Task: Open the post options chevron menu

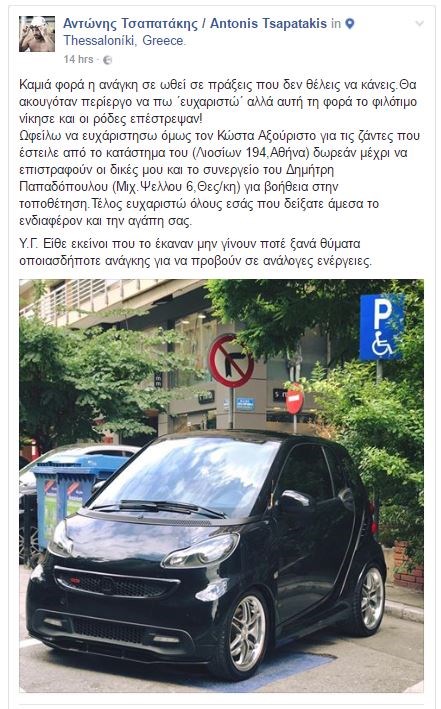Action: pyautogui.click(x=419, y=23)
